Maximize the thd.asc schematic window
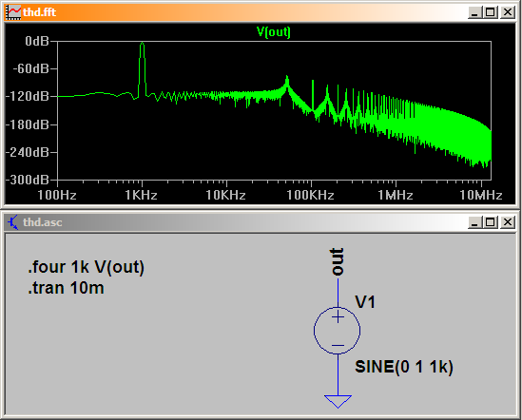Image resolution: width=522 pixels, height=420 pixels. point(490,222)
